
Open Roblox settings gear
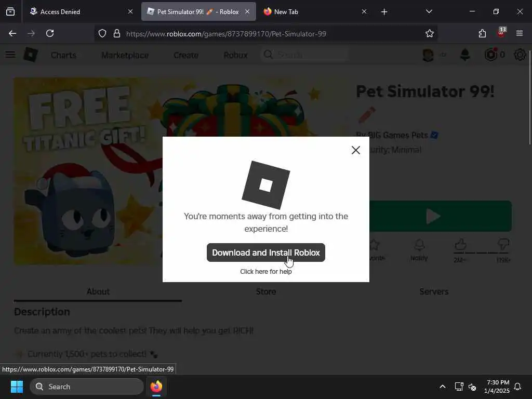[520, 55]
